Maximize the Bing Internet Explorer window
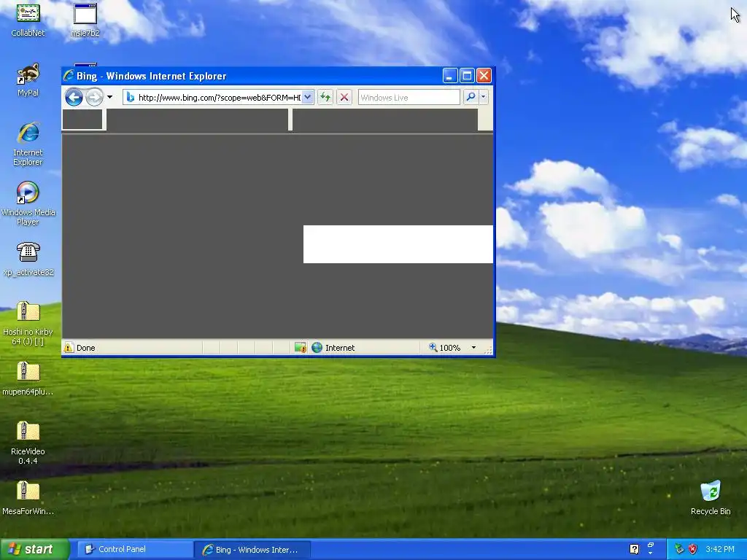 tap(467, 76)
